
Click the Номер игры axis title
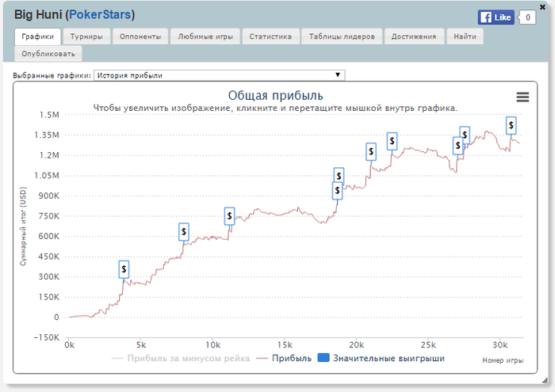(x=503, y=360)
